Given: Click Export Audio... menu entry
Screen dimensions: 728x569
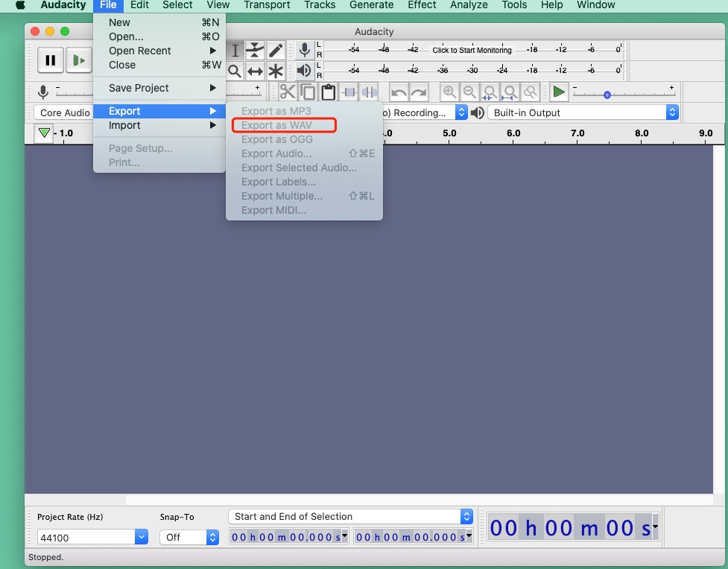Looking at the screenshot, I should tap(304, 153).
